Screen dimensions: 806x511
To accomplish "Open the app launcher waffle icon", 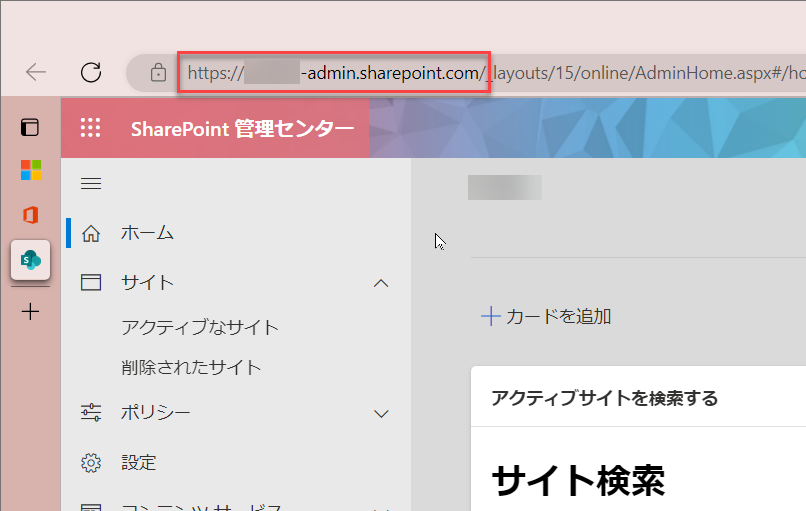I will pyautogui.click(x=90, y=128).
